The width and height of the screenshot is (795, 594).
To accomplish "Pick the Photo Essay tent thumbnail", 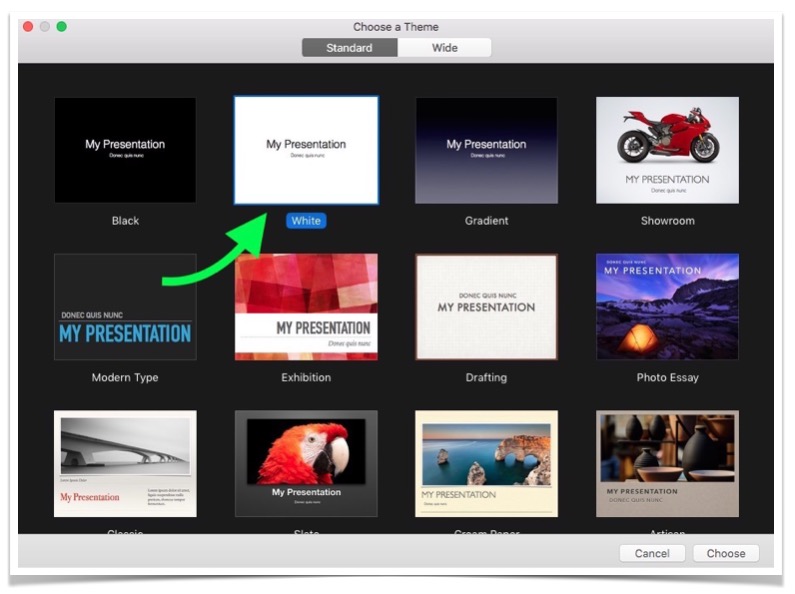I will (667, 307).
